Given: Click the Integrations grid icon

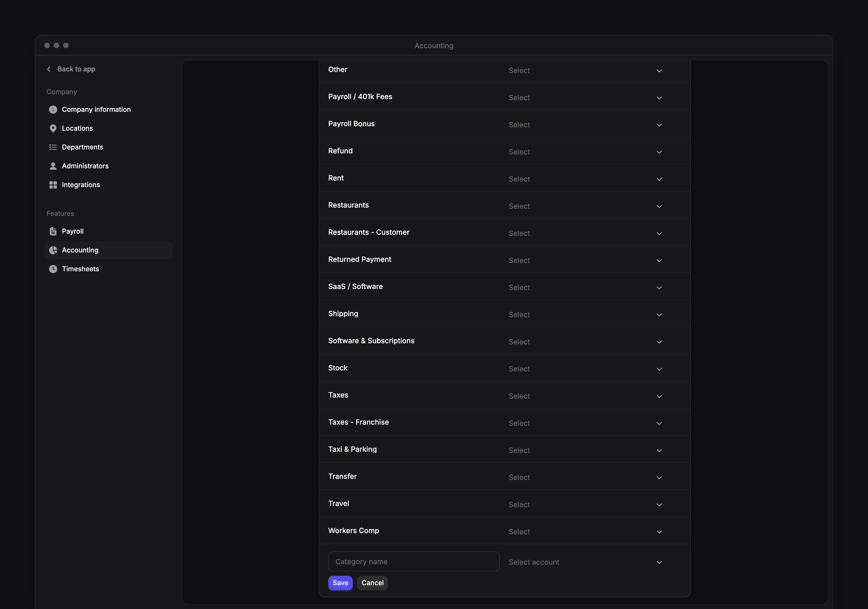Looking at the screenshot, I should [x=53, y=185].
